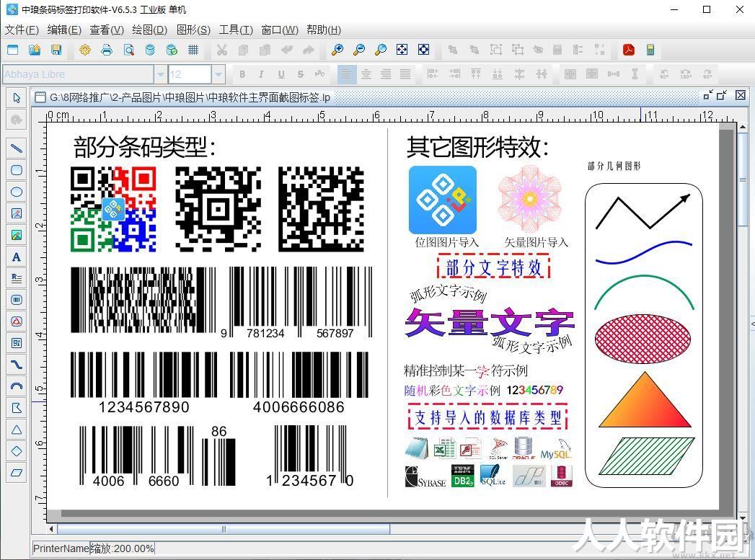Viewport: 755px width, 560px height.
Task: Select the polygon drawing tool
Action: point(17,408)
